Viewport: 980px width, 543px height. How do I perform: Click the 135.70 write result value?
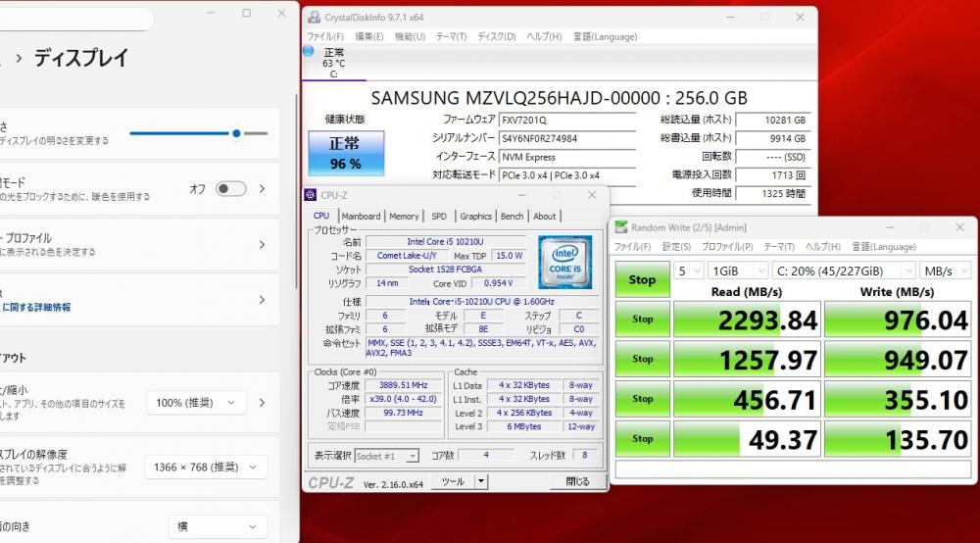[x=898, y=439]
